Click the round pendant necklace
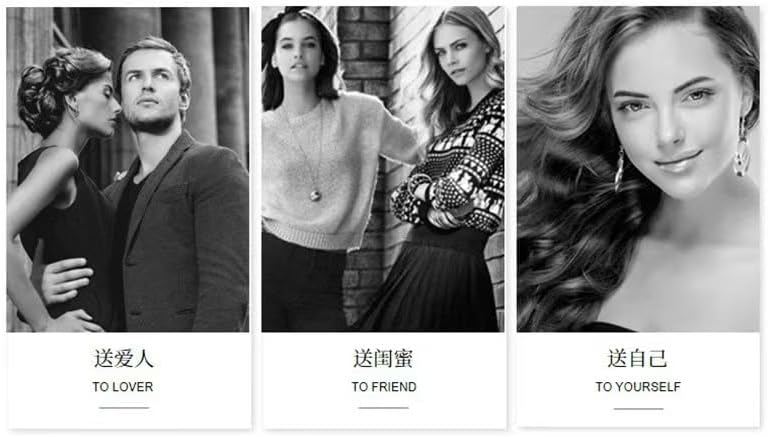768x437 pixels. coord(315,196)
